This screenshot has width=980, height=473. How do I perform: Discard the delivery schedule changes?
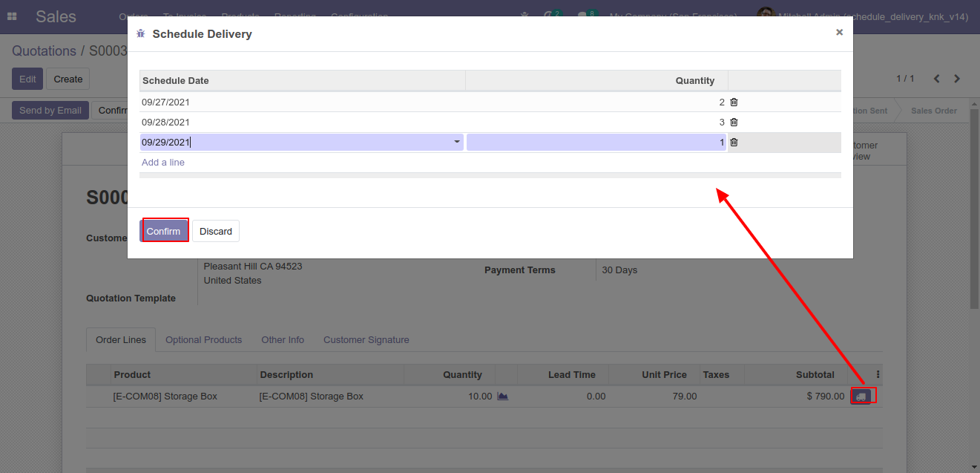216,231
